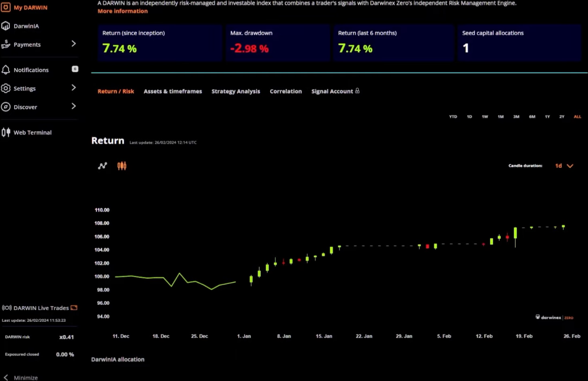Click the Settings gear icon
Screen dimensions: 588x381
click(x=6, y=88)
